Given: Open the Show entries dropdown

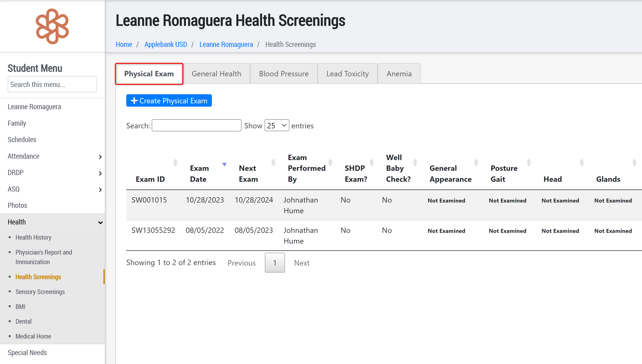Looking at the screenshot, I should click(x=277, y=126).
